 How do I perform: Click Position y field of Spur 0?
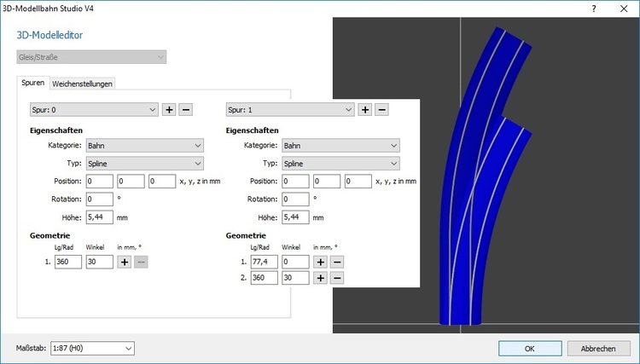[x=131, y=182]
